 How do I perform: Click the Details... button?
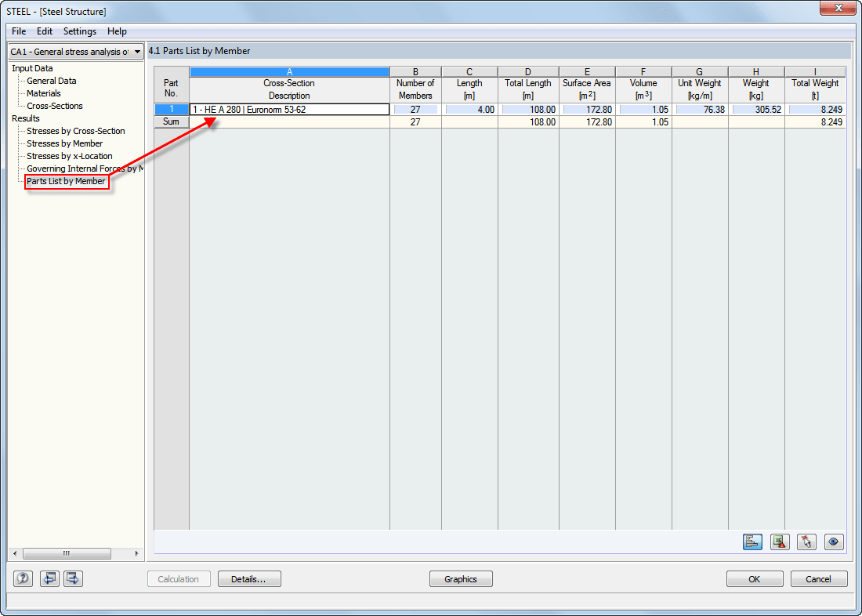point(249,579)
